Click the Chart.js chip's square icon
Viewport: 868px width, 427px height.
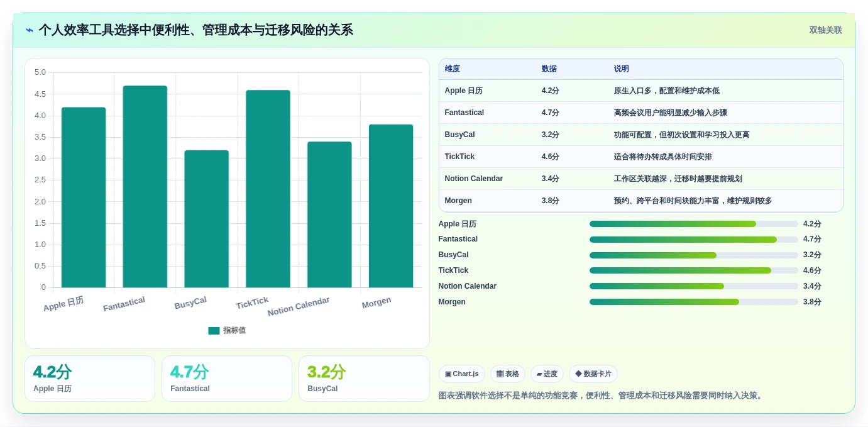pos(448,374)
